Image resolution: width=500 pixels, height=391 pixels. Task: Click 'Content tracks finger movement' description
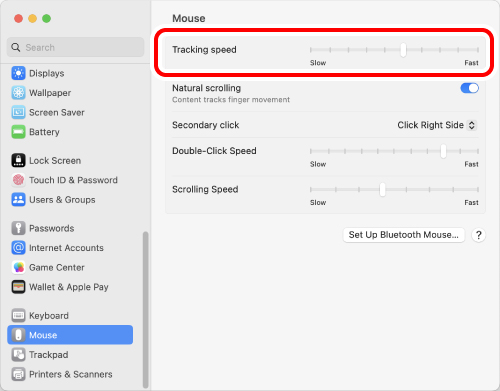pos(231,100)
